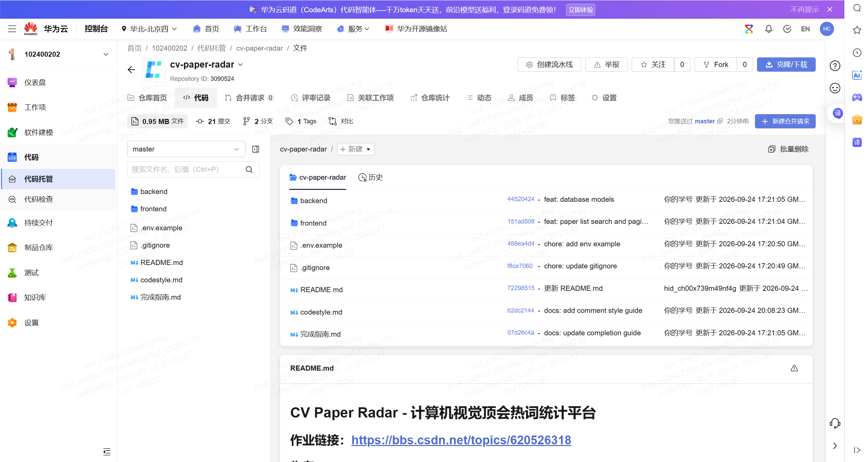868x462 pixels.
Task: Toggle the file tree panel collapse icon
Action: tap(256, 149)
